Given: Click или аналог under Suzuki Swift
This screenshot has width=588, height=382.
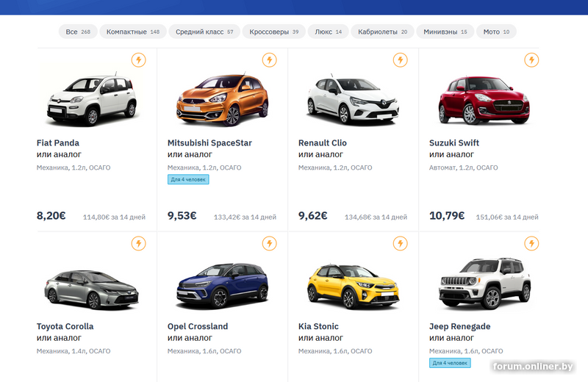Looking at the screenshot, I should [451, 154].
